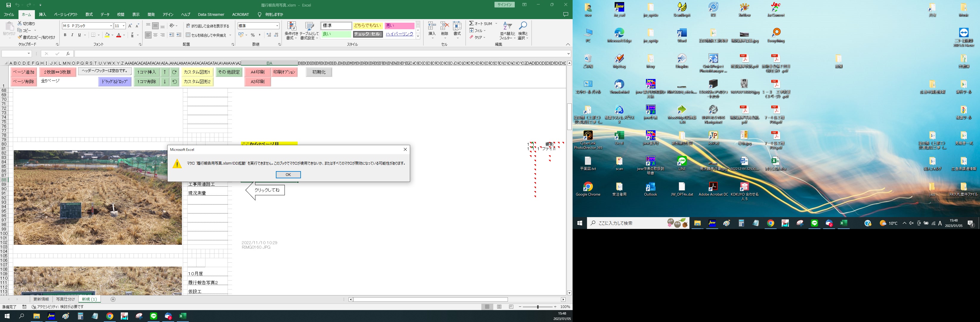Click the A4印刷 macro button
This screenshot has height=322, width=980.
pos(258,72)
